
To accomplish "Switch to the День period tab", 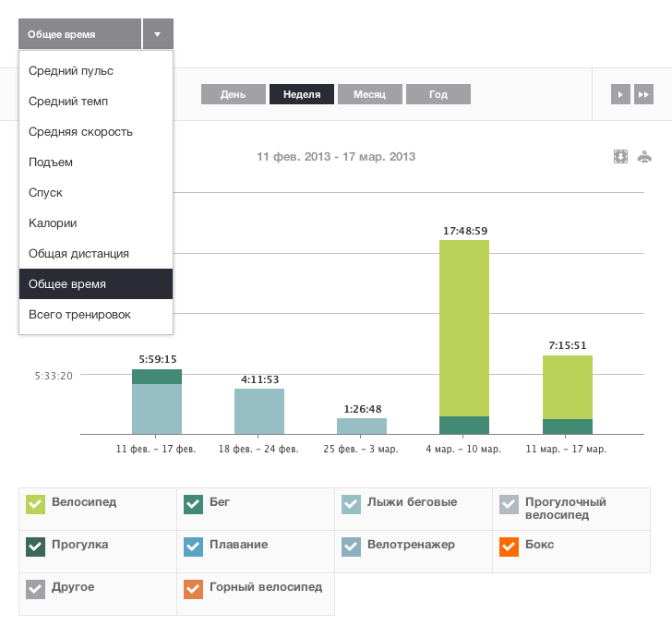I will [233, 94].
